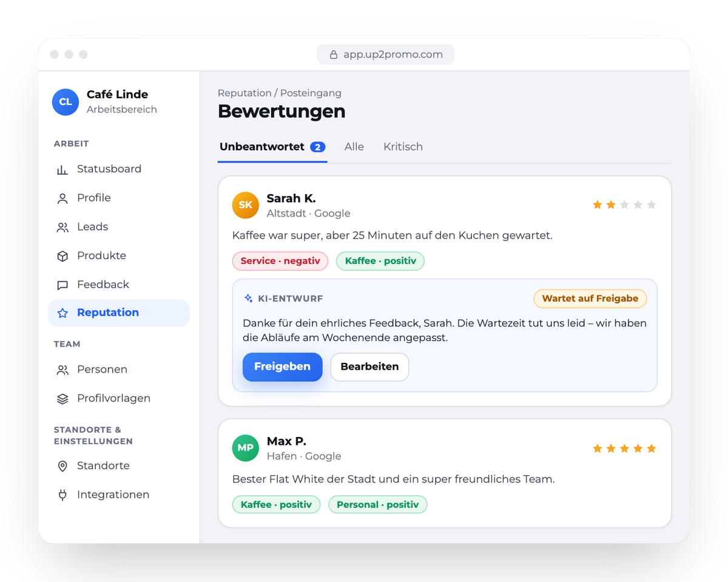This screenshot has height=582, width=728.
Task: Click the text 'Altstadt · Google'
Action: point(309,213)
